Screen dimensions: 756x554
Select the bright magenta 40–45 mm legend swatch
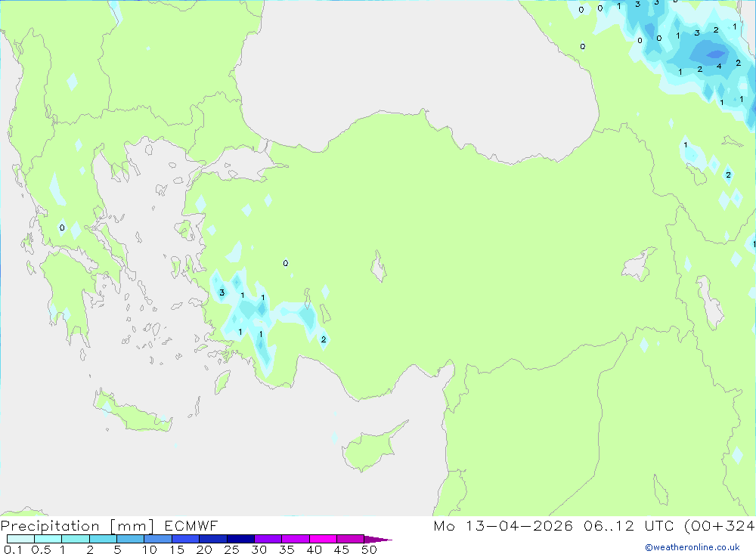(323, 539)
